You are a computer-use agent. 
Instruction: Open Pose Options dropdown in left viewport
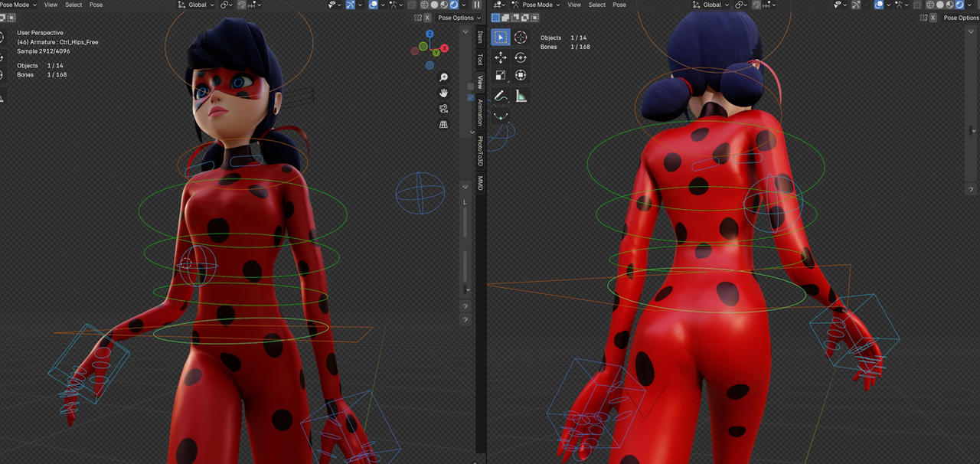pyautogui.click(x=459, y=18)
